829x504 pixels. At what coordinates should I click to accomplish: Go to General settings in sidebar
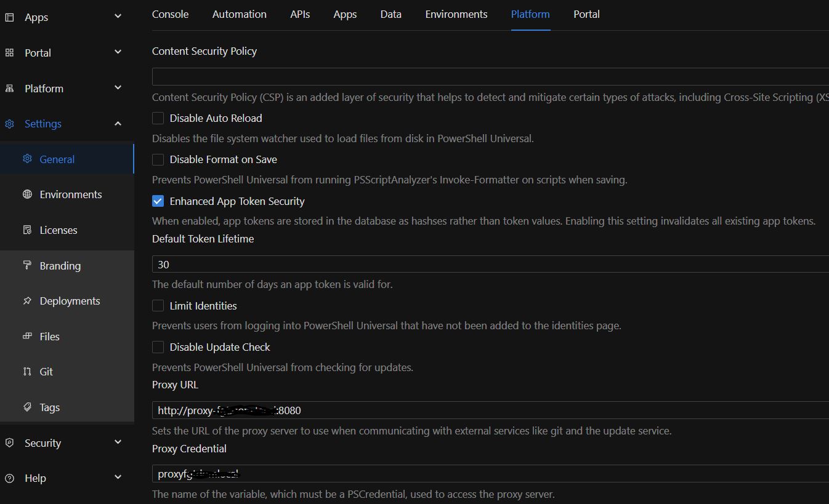[57, 159]
